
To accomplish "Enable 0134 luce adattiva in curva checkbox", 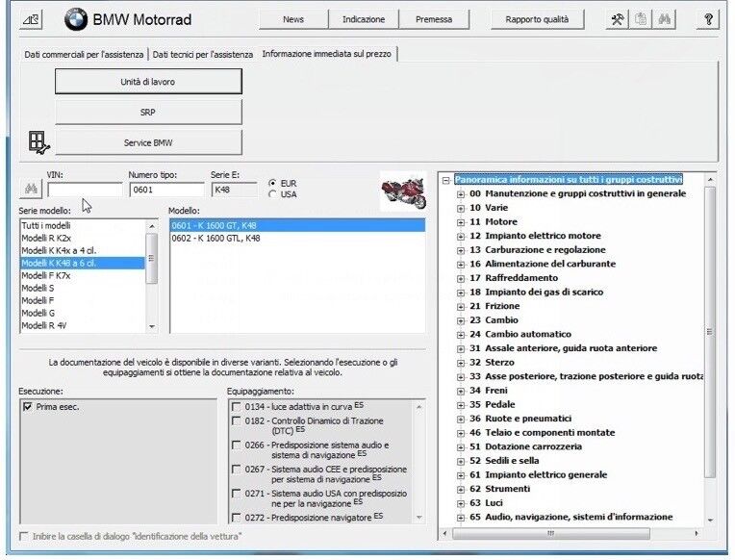I will pyautogui.click(x=237, y=408).
